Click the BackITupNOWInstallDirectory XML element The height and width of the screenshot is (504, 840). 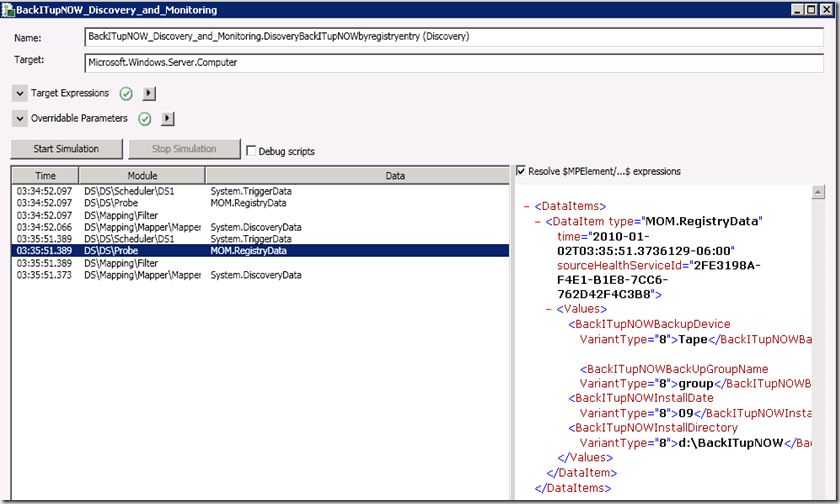(x=653, y=428)
